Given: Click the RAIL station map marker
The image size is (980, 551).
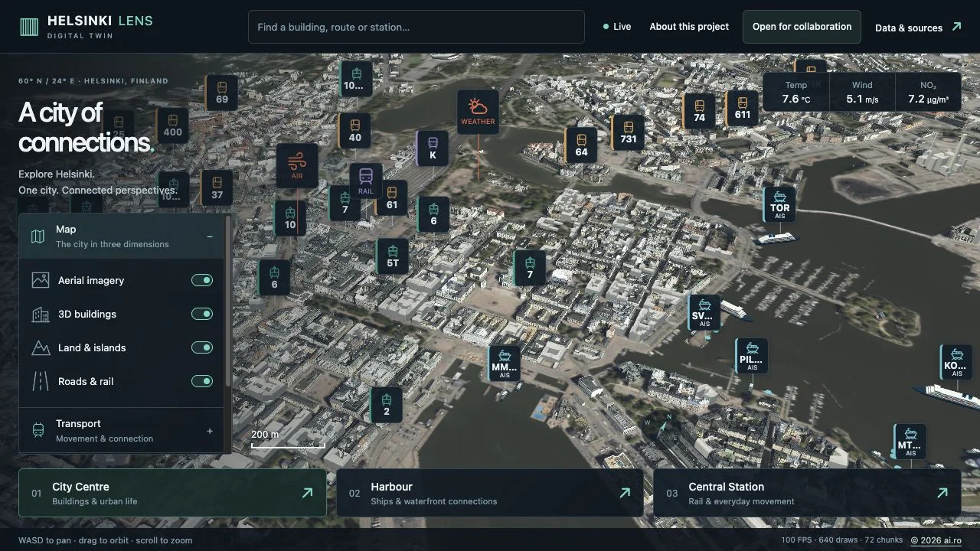Looking at the screenshot, I should [366, 181].
